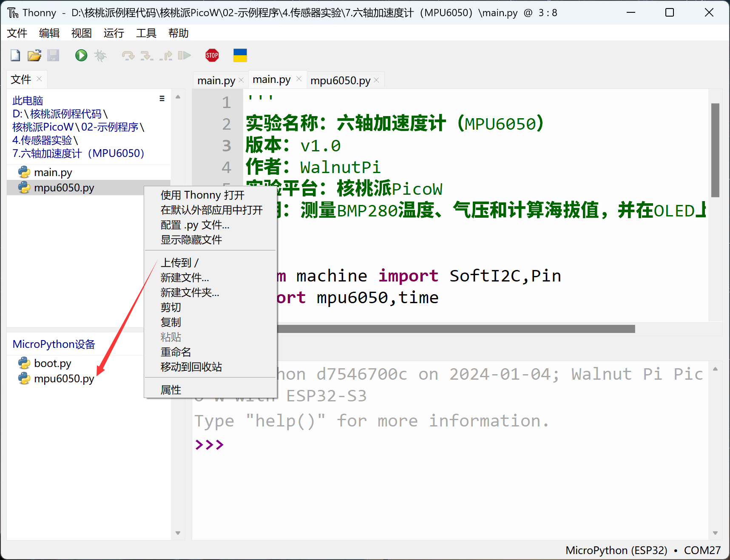Choose 使用 Thonny 打开 in context menu
This screenshot has width=730, height=560.
click(202, 195)
